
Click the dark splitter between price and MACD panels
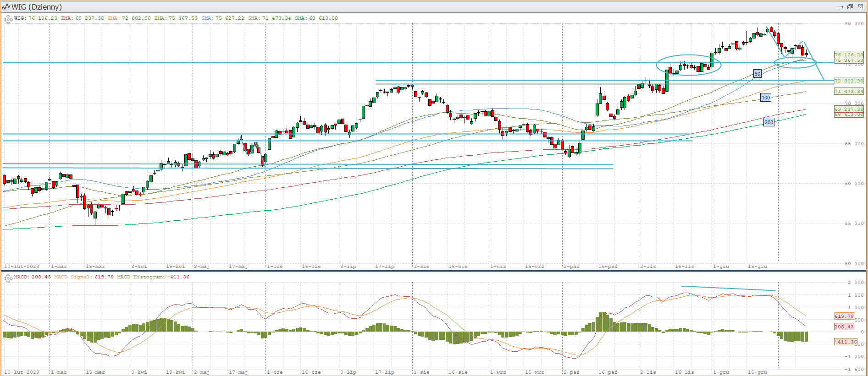coord(434,271)
